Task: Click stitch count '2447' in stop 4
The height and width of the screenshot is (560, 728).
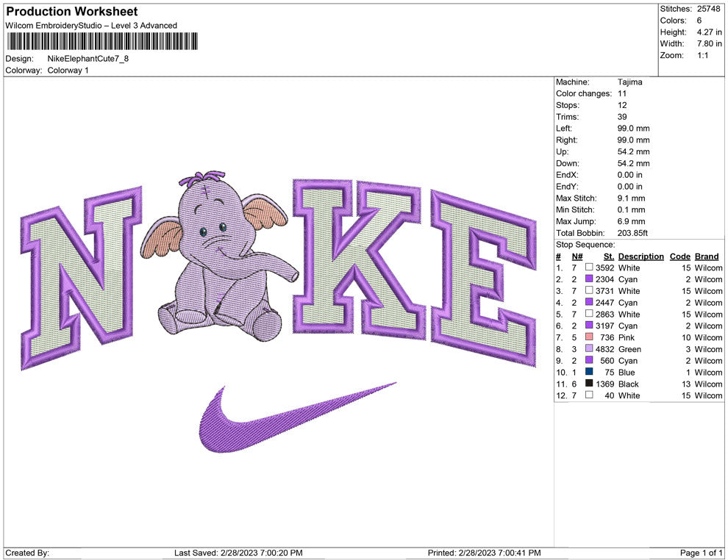Action: click(604, 303)
